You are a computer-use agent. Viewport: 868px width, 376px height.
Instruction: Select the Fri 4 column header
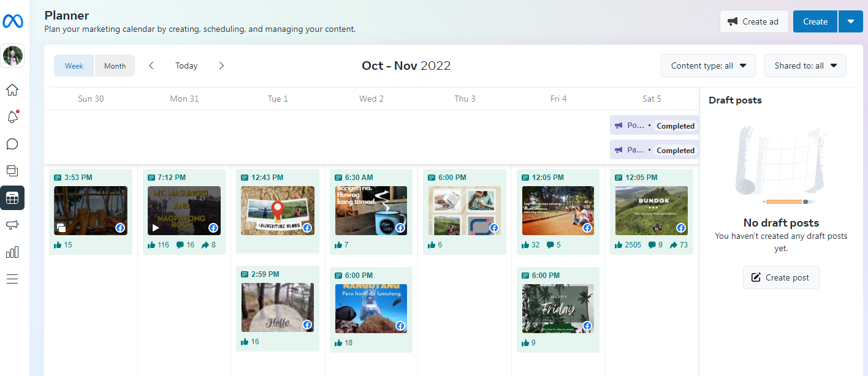558,99
